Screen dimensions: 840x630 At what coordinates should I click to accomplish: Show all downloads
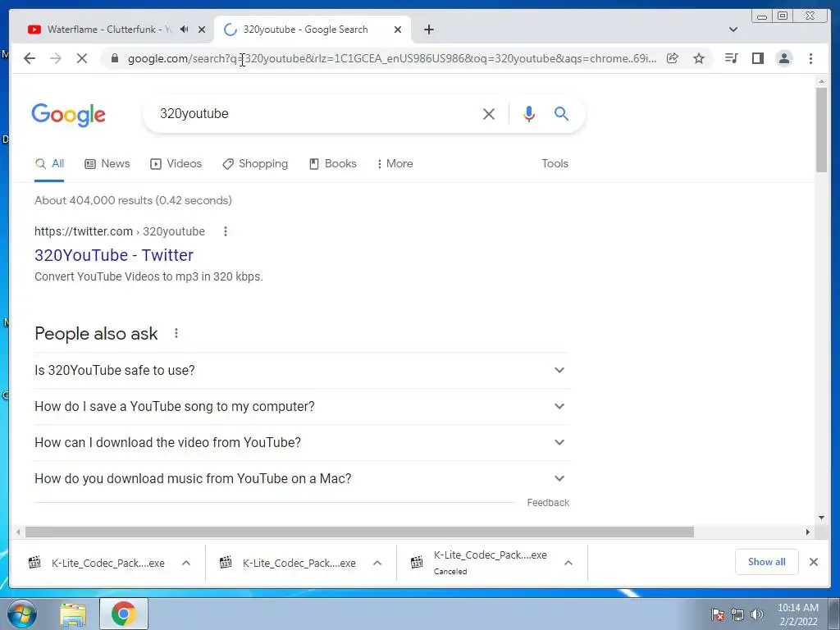[x=767, y=562]
